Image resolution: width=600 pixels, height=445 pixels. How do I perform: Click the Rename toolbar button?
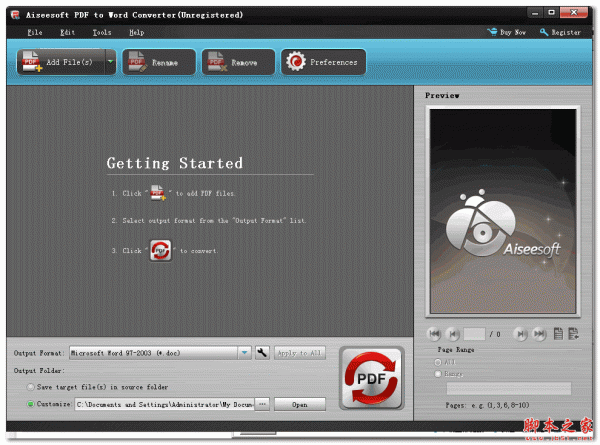[x=159, y=62]
